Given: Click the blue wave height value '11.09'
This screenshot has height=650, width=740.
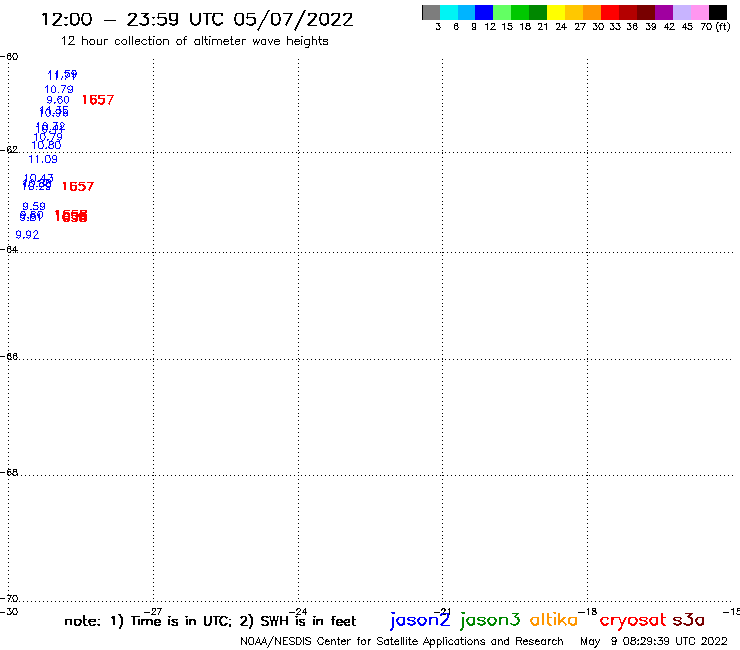Looking at the screenshot, I should pos(43,159).
